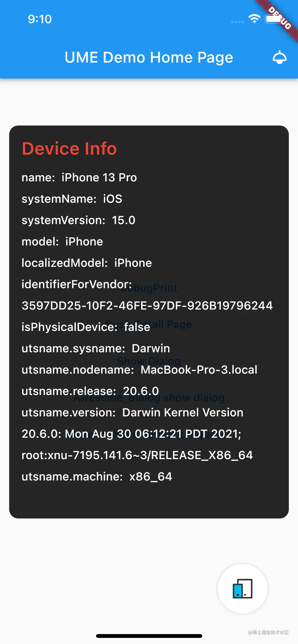Image resolution: width=298 pixels, height=644 pixels.
Task: Tap the bell icon in the app bar
Action: pyautogui.click(x=280, y=57)
